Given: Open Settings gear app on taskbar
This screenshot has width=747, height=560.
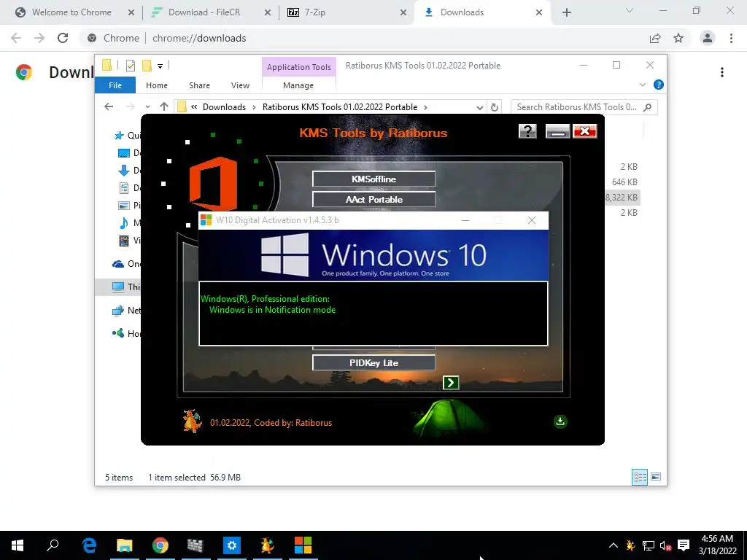Looking at the screenshot, I should point(231,545).
